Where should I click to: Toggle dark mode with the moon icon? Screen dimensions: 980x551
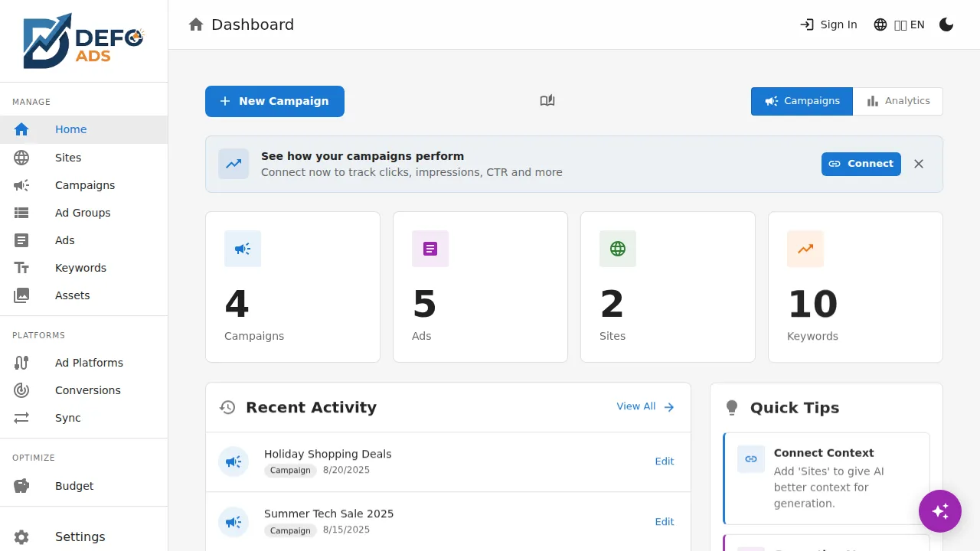[x=946, y=24]
